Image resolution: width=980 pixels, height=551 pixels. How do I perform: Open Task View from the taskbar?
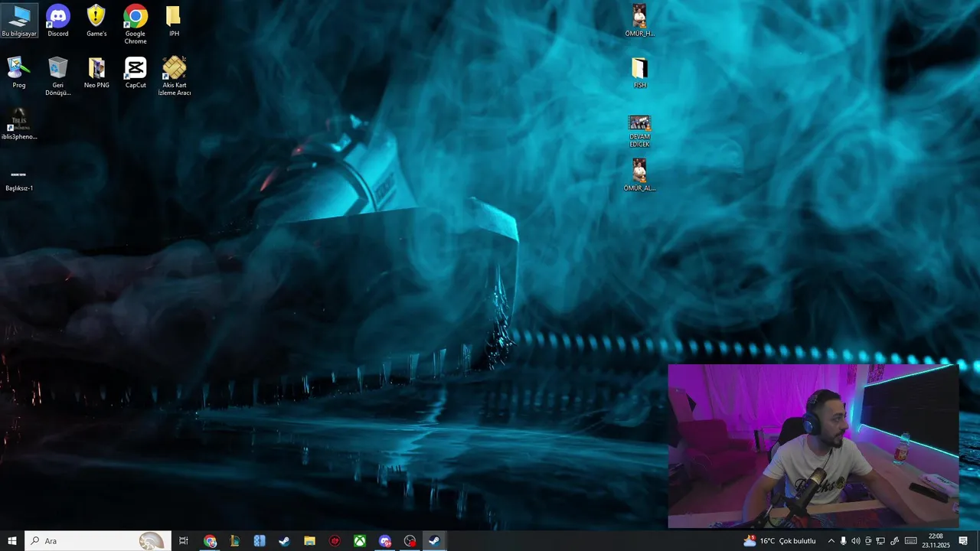click(x=184, y=541)
